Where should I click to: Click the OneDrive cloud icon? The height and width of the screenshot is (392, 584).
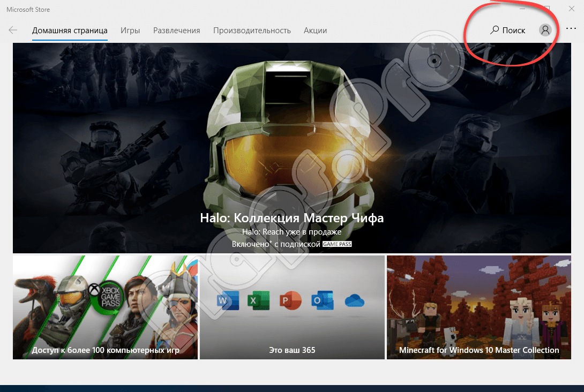[355, 300]
